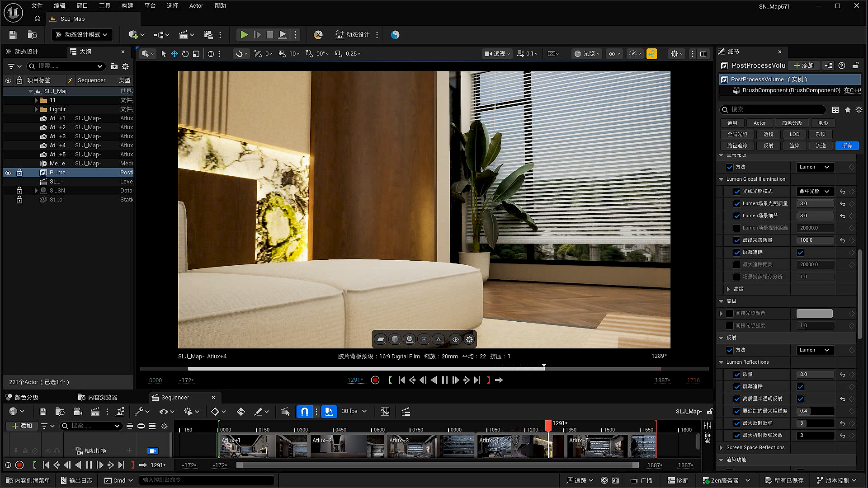Viewport: 868px width, 488px height.
Task: Click the 间接光照颜色 color swatch
Action: click(x=814, y=314)
